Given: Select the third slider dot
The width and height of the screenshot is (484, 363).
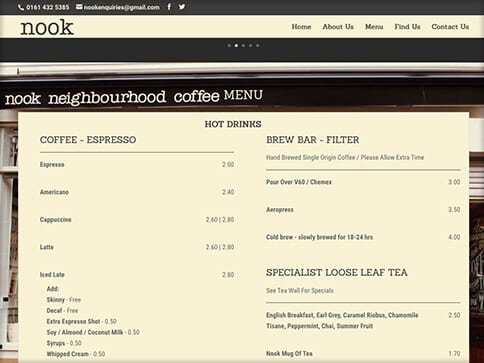Looking at the screenshot, I should click(x=243, y=46).
